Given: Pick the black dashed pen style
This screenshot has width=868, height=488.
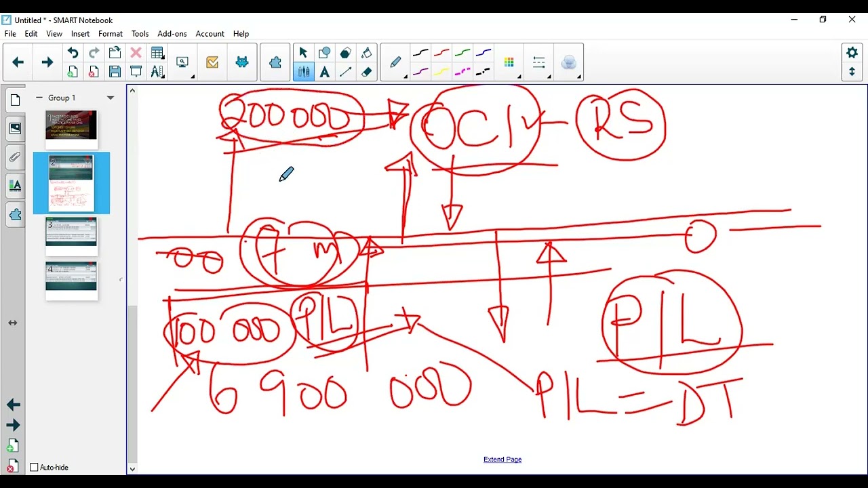Looking at the screenshot, I should (x=484, y=72).
